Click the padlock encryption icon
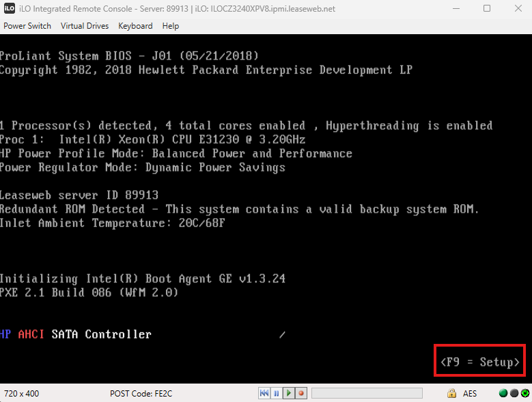 coord(451,393)
